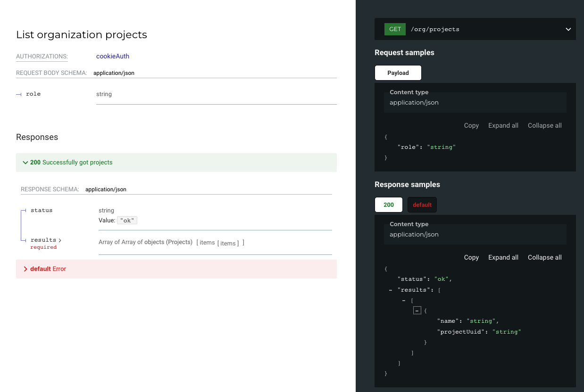Screen dimensions: 584x392
Task: Click the Request samples heading
Action: (404, 53)
